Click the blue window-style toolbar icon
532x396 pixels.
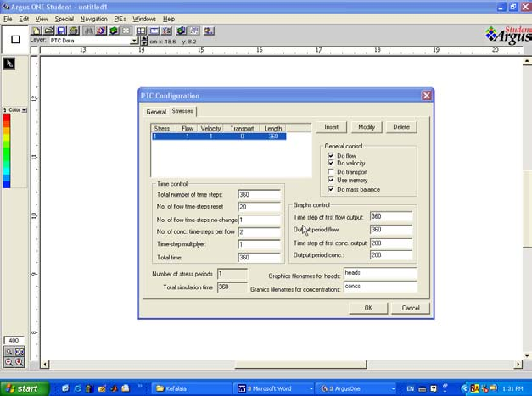point(154,31)
